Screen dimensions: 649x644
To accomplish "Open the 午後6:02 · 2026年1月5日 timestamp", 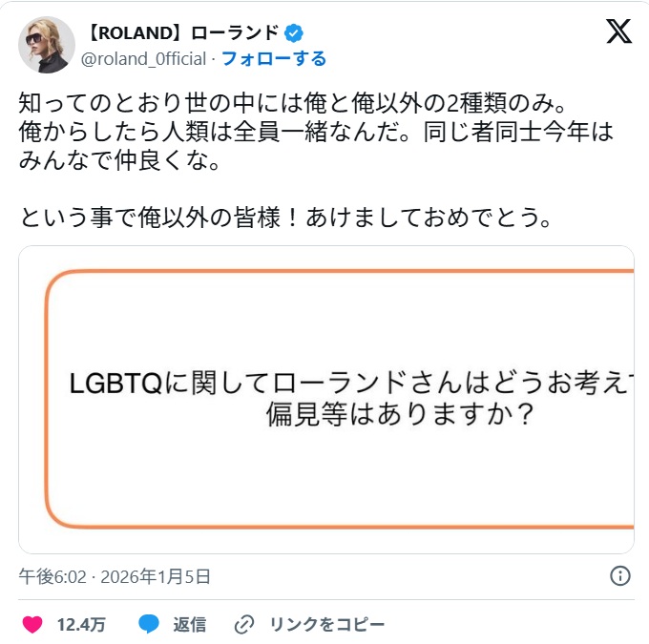I will tap(115, 576).
